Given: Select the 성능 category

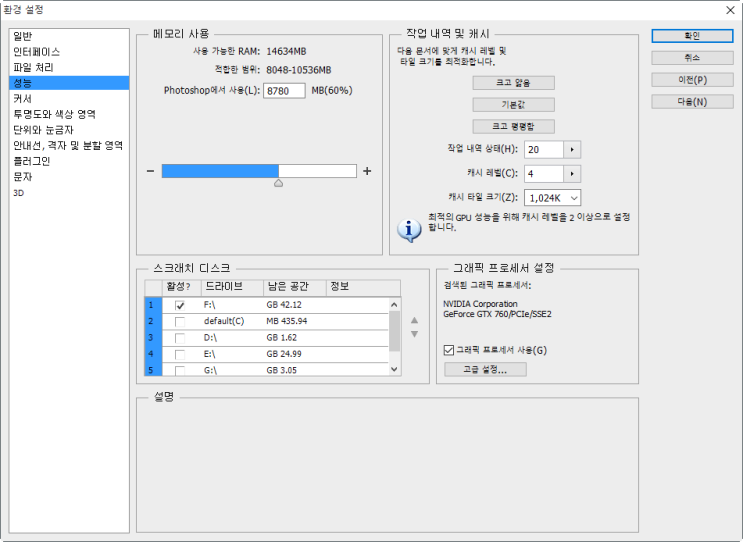Looking at the screenshot, I should coord(69,83).
